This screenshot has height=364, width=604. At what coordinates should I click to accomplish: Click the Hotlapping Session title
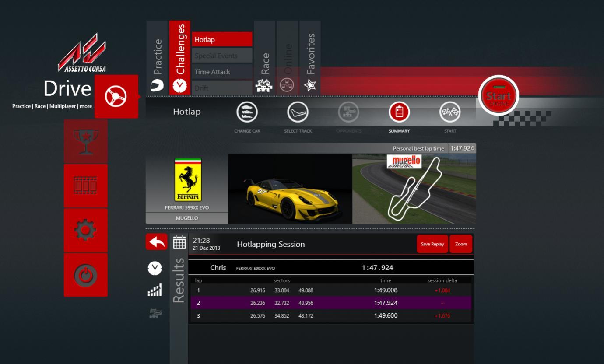(x=270, y=244)
